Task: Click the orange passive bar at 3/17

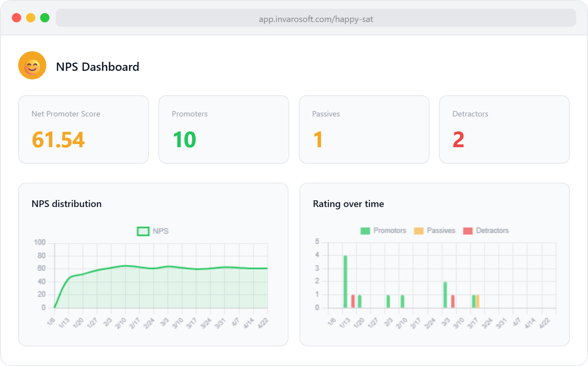Action: point(478,301)
